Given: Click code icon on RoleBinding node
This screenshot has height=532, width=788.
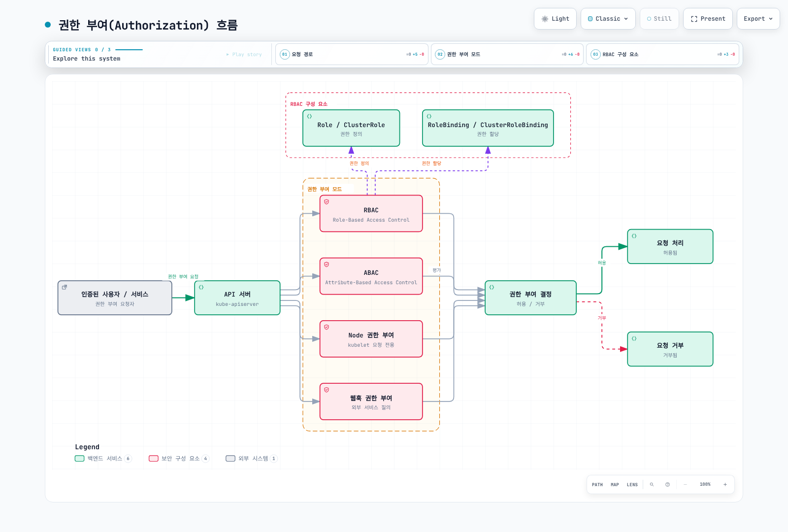Looking at the screenshot, I should tap(429, 116).
